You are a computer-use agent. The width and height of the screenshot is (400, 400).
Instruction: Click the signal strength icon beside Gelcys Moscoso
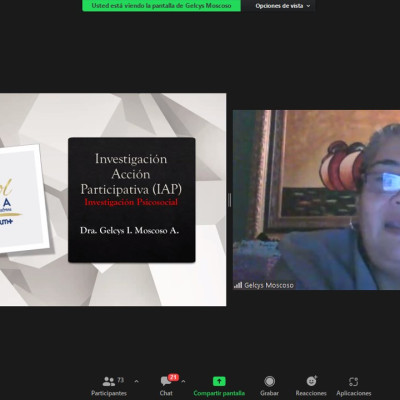click(x=238, y=285)
